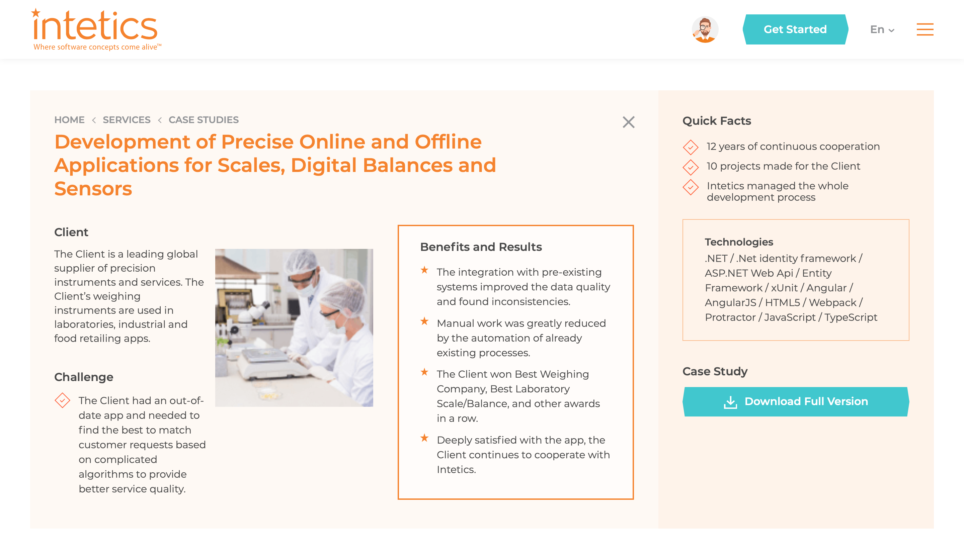Navigate to HOME breadcrumb link
964x560 pixels.
(x=69, y=120)
